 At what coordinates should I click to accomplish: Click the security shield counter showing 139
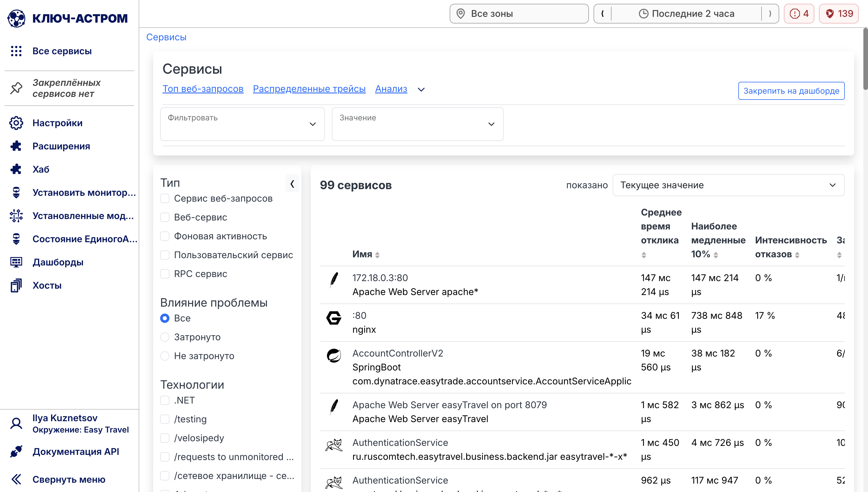point(839,14)
